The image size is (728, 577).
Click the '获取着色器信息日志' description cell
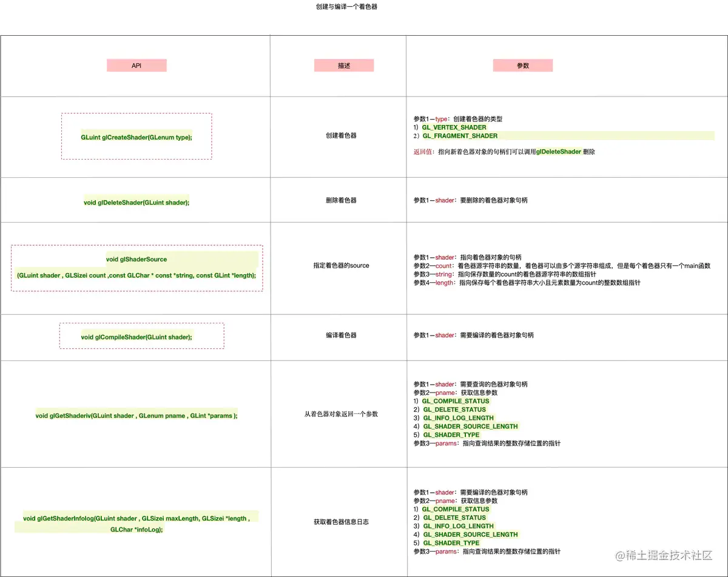click(x=341, y=522)
